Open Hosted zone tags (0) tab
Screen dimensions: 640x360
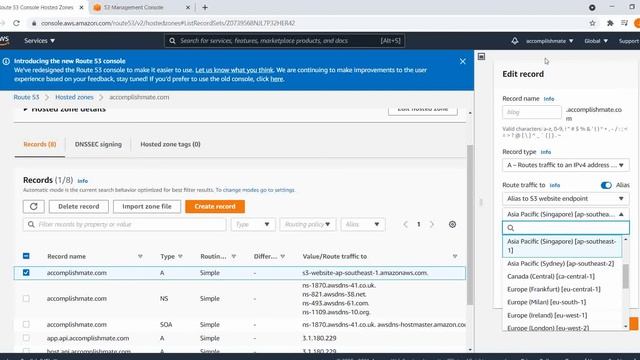click(170, 144)
